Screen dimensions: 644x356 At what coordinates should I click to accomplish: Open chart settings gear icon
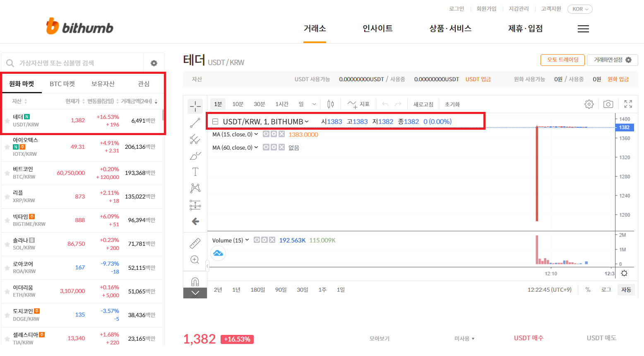click(589, 104)
